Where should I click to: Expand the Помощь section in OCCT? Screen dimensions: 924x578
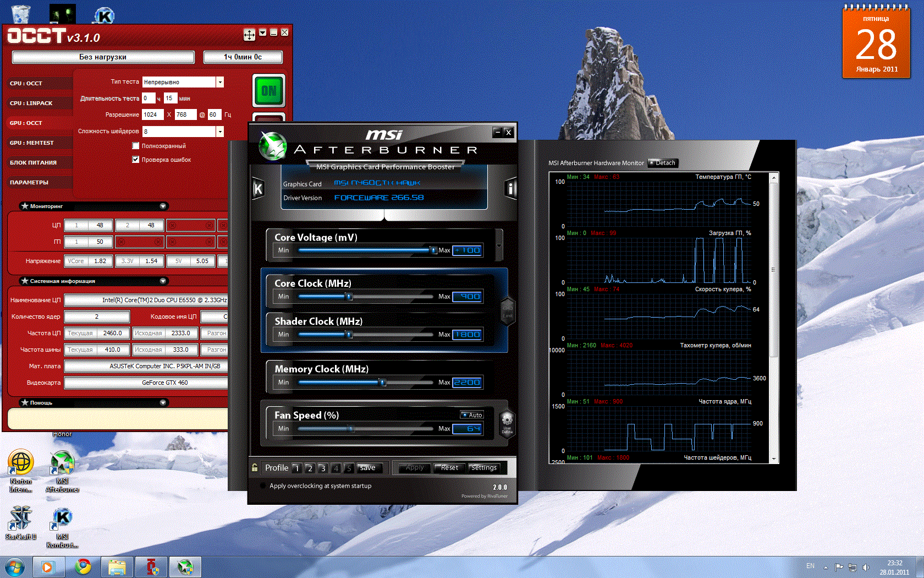[x=163, y=402]
